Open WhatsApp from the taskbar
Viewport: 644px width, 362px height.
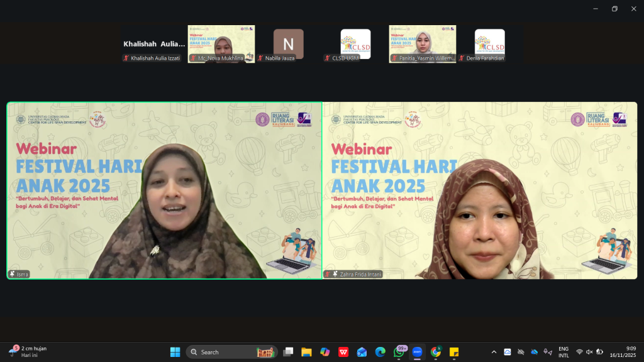399,352
